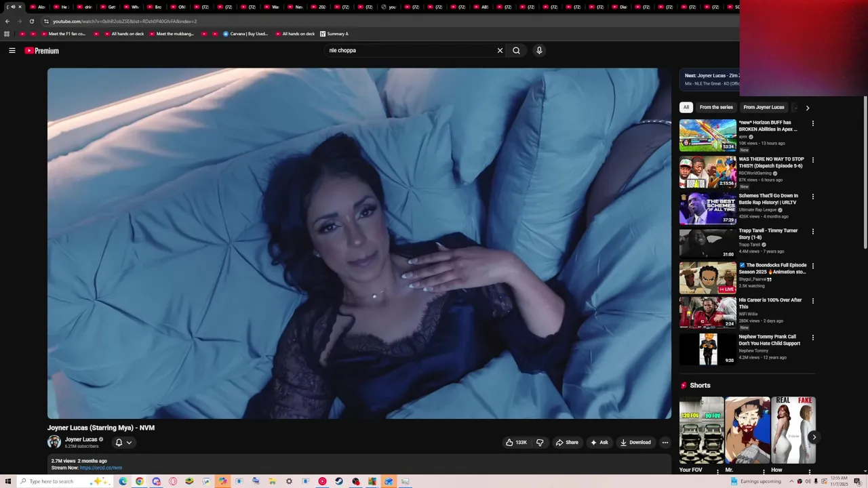Open options for Horizon BUFF Apex video
868x488 pixels.
click(x=812, y=123)
